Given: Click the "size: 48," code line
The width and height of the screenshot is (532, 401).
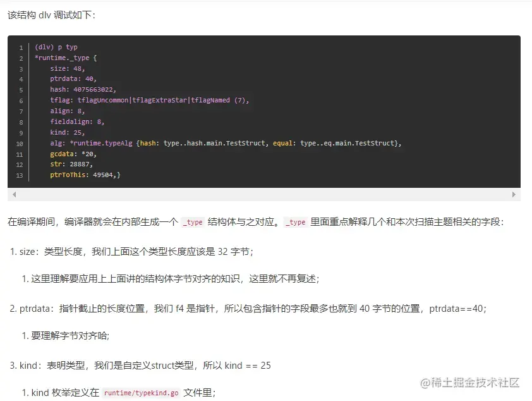Looking at the screenshot, I should click(68, 68).
